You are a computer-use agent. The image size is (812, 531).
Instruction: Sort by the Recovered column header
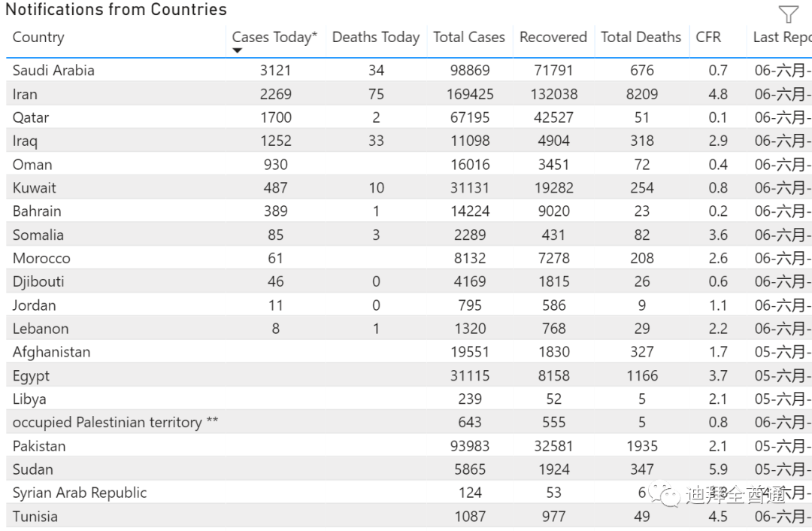(553, 38)
